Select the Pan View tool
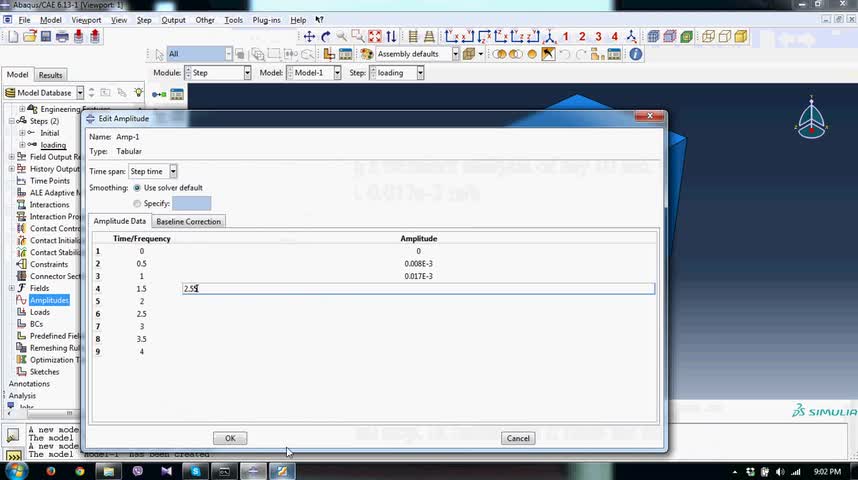The image size is (858, 480). point(309,37)
